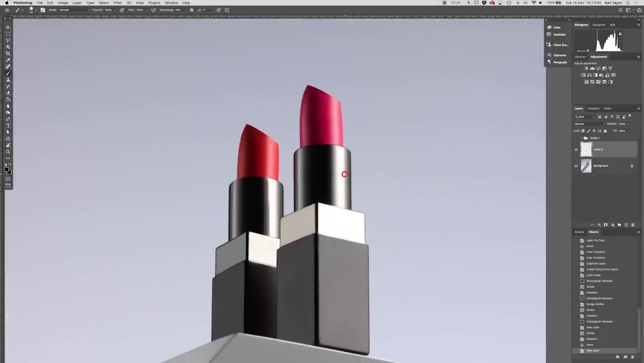Image resolution: width=644 pixels, height=363 pixels.
Task: Switch to the Actions tab
Action: pyautogui.click(x=580, y=232)
